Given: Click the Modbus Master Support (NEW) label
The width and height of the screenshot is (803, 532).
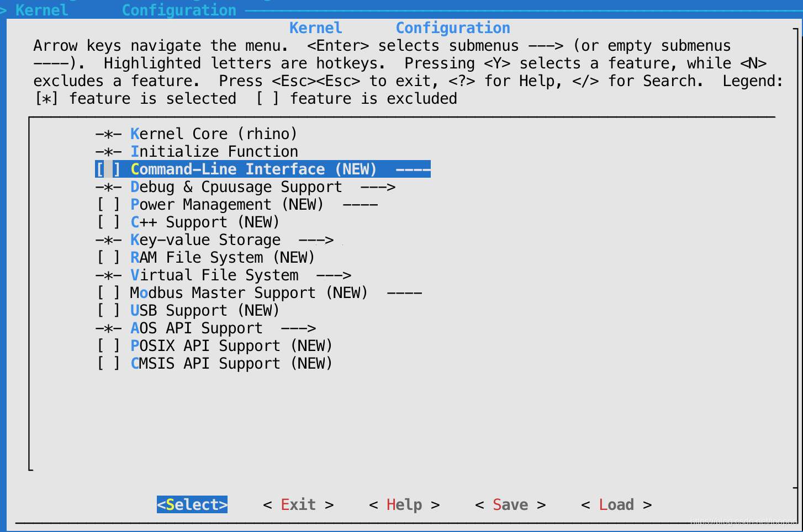Looking at the screenshot, I should coord(249,293).
